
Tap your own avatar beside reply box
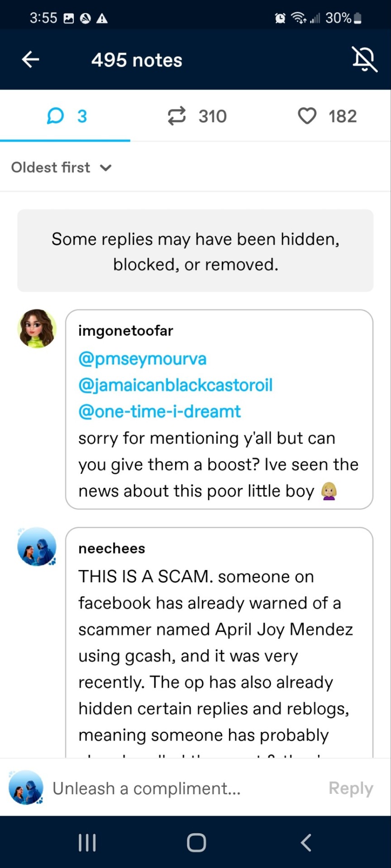[x=26, y=788]
